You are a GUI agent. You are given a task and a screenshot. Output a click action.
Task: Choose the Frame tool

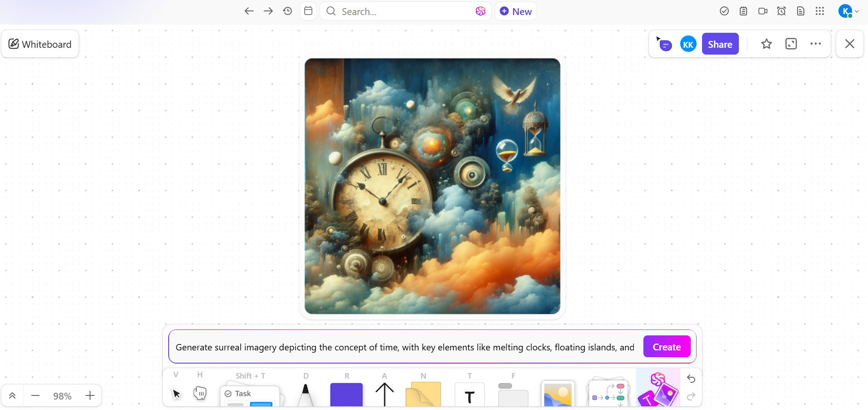(512, 395)
